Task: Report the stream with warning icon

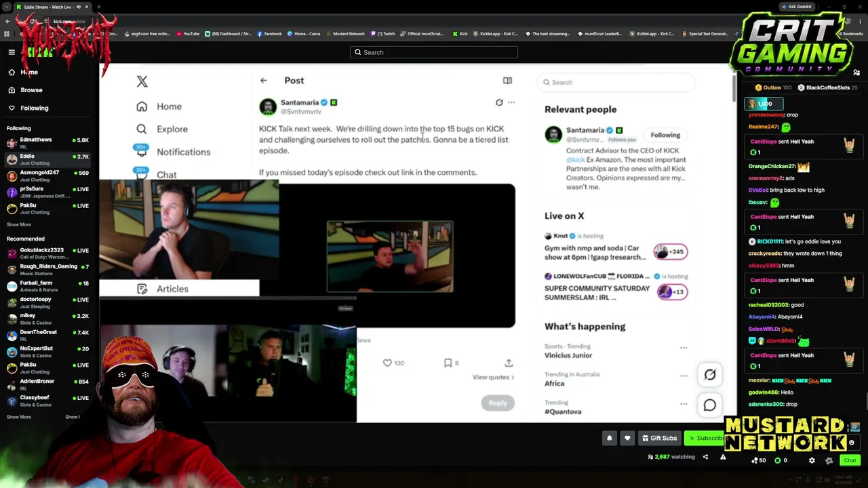Action: [723, 457]
